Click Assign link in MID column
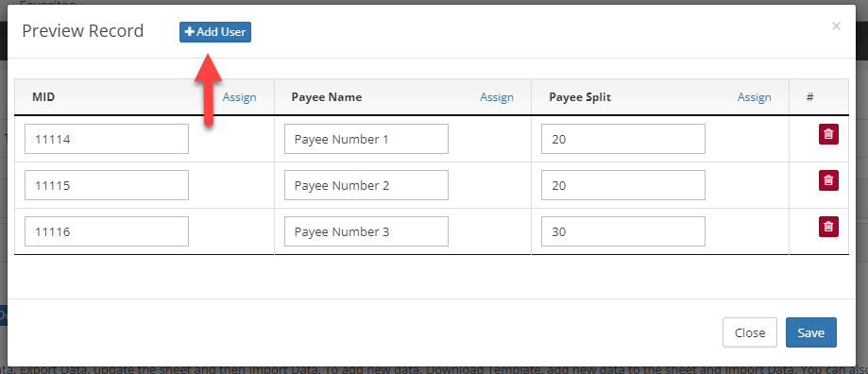 coord(239,97)
